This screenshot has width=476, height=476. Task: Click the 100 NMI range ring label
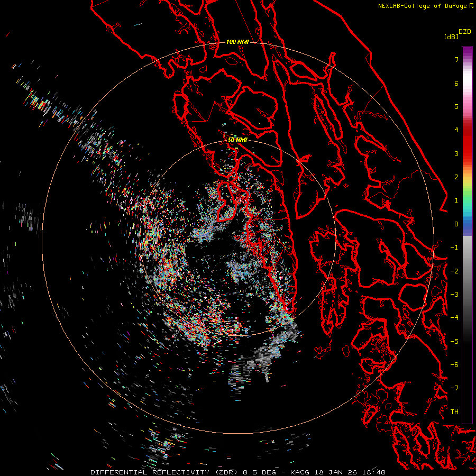coord(237,42)
